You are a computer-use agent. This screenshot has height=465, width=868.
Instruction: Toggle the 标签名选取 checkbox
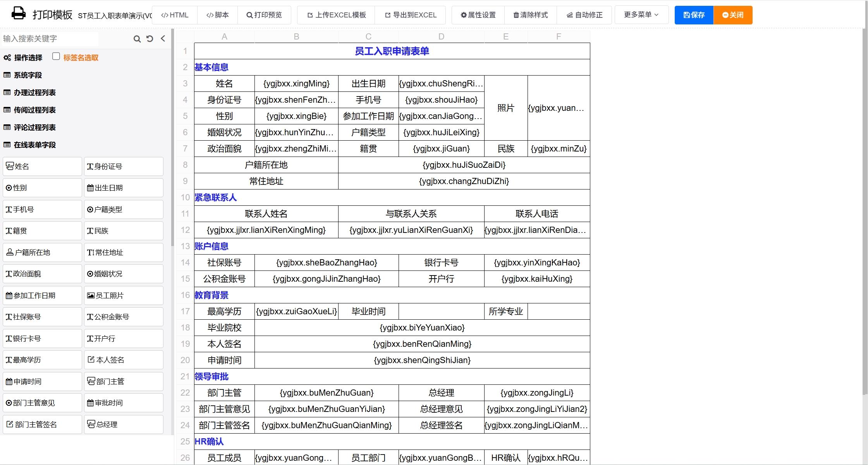[56, 57]
